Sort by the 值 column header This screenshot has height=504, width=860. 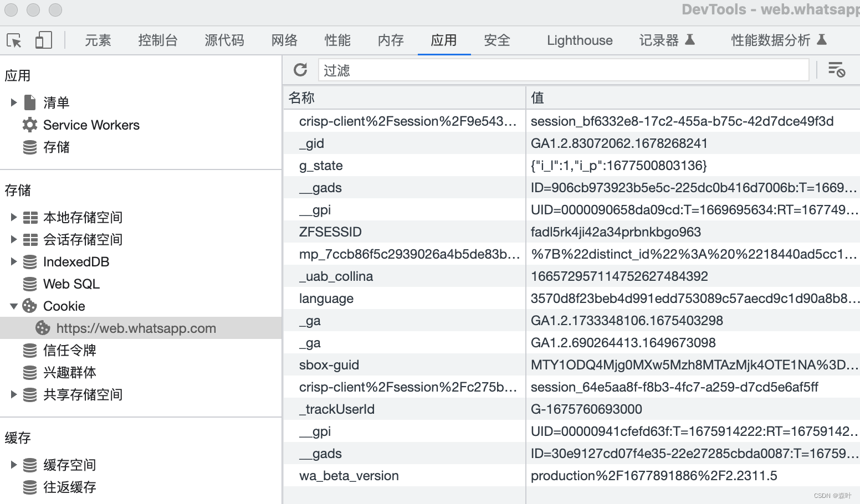pyautogui.click(x=693, y=97)
